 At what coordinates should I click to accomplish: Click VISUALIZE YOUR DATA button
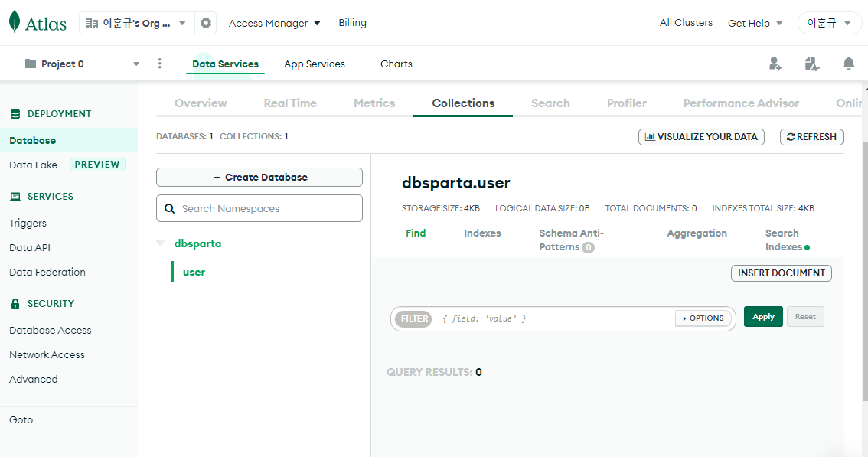click(701, 137)
